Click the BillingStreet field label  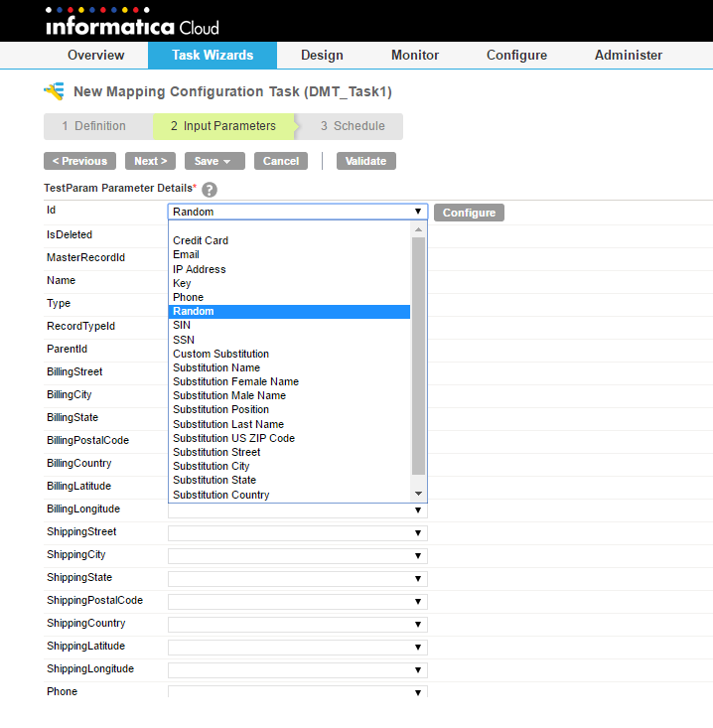[74, 371]
